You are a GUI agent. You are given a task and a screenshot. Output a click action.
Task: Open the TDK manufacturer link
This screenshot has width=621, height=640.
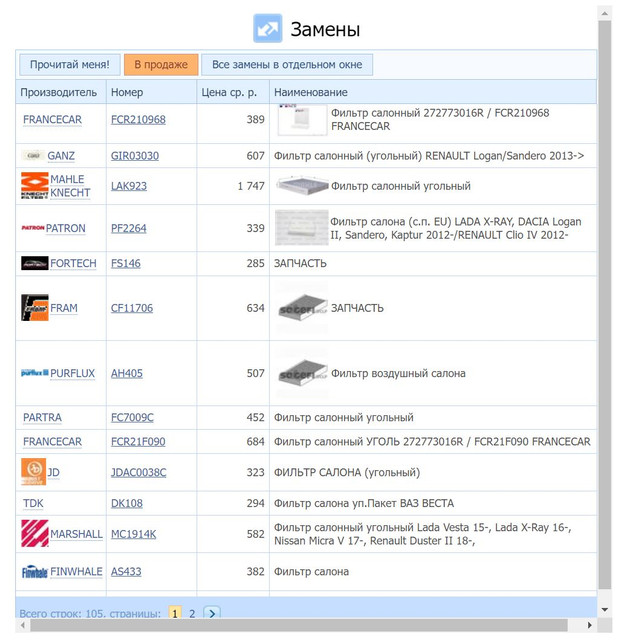point(33,503)
